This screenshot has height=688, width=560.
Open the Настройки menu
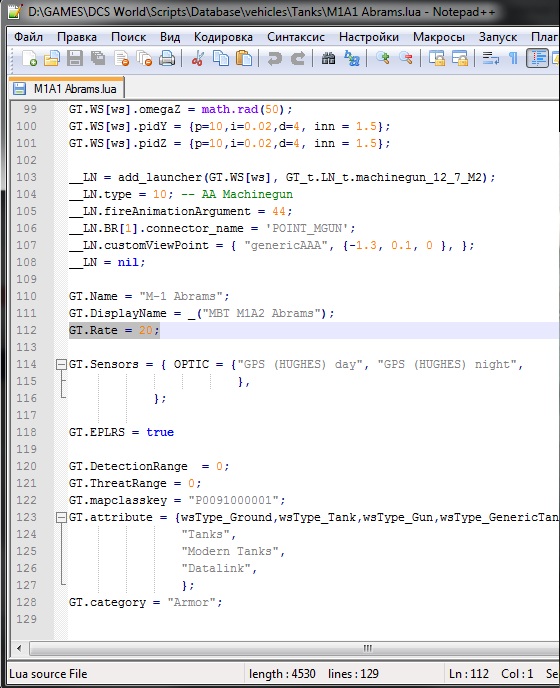coord(369,37)
